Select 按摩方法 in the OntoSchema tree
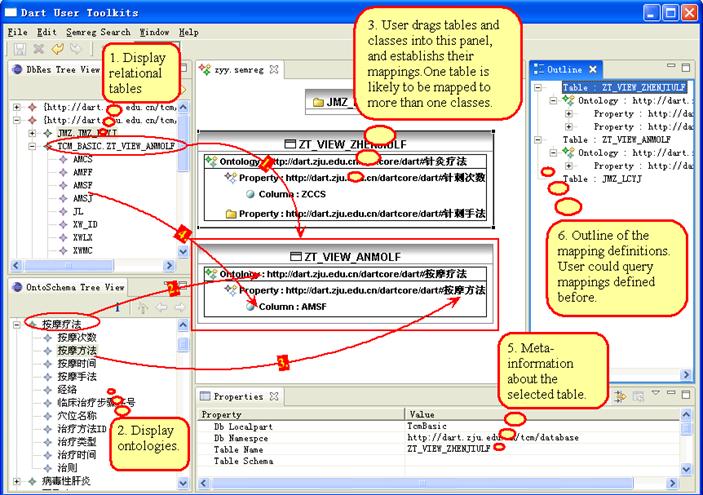Screen dimensions: 703x495 click(x=76, y=351)
